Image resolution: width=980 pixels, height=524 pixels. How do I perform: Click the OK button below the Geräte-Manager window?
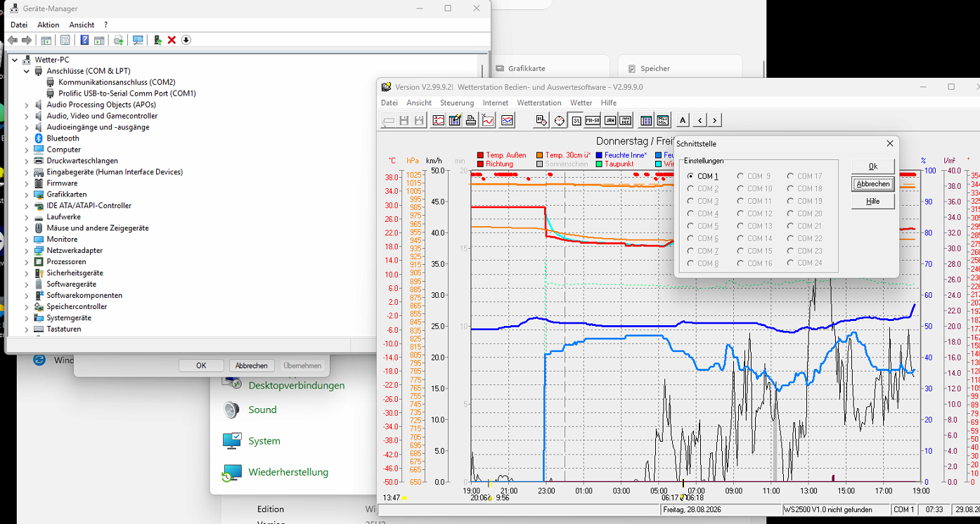pos(201,365)
